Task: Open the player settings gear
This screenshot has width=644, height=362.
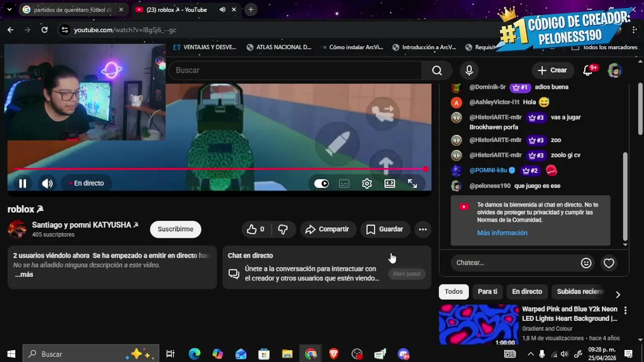Action: point(367,184)
